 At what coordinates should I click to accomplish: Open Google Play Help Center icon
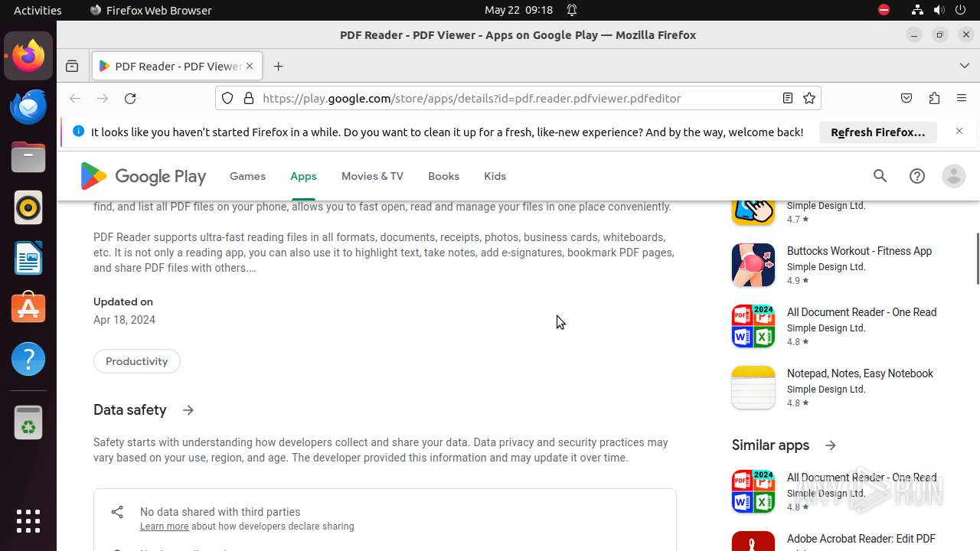917,176
